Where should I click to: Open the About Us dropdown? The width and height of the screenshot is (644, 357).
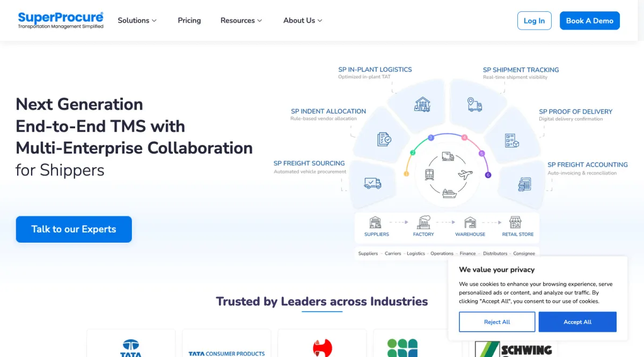click(x=303, y=20)
